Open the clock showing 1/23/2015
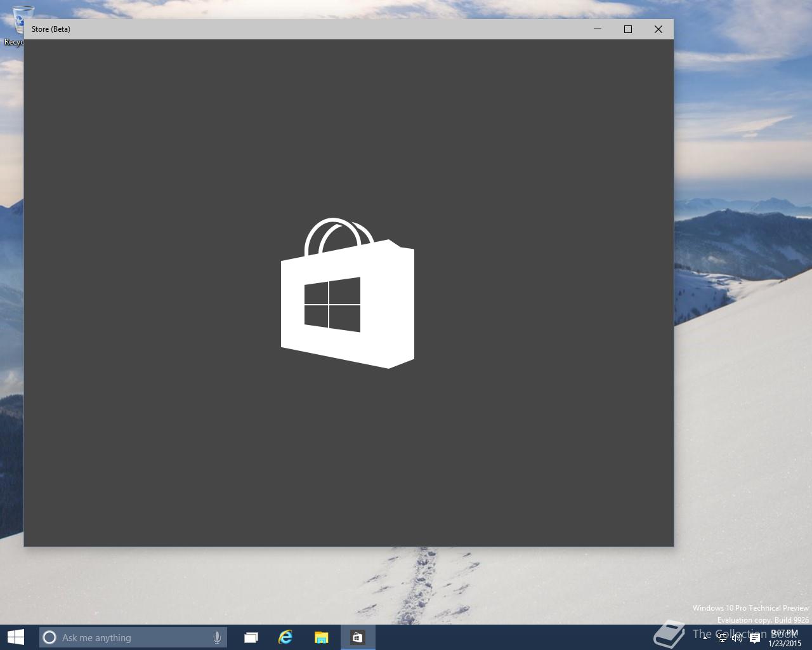 (x=785, y=638)
